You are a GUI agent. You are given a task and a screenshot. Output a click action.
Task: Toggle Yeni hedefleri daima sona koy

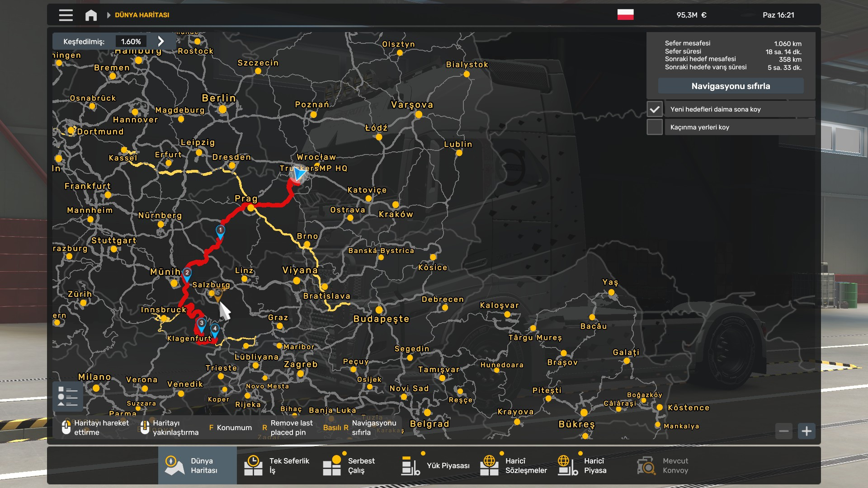[654, 109]
